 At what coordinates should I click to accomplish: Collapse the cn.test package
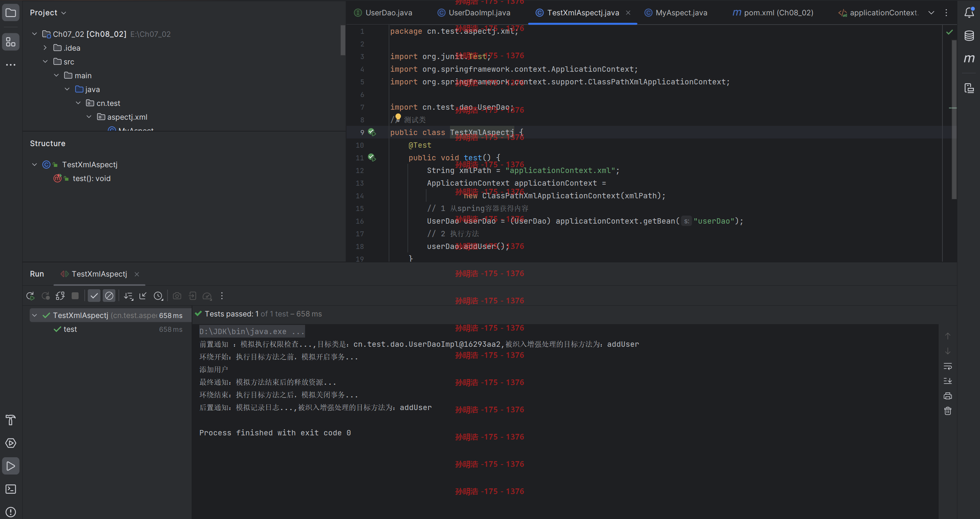click(78, 103)
